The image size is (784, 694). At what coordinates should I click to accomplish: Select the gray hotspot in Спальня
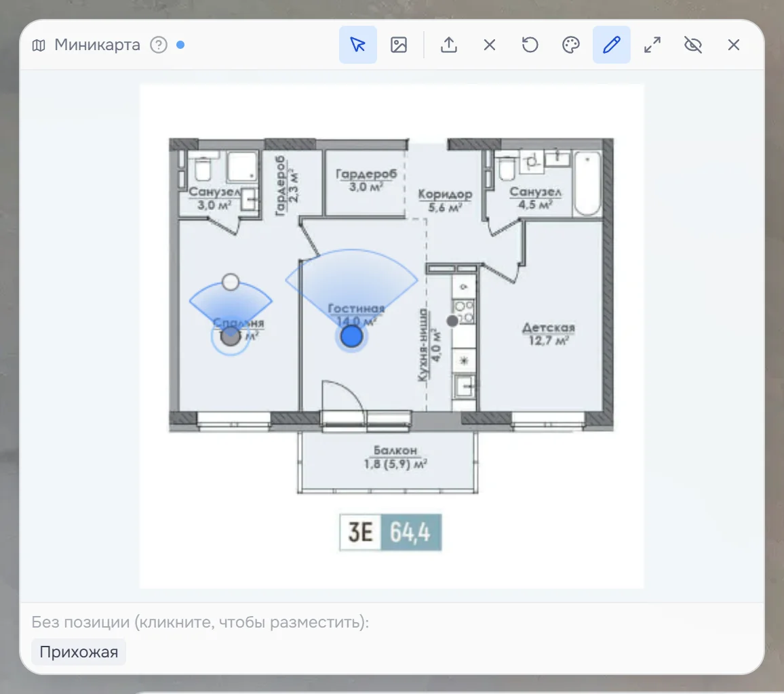click(231, 336)
